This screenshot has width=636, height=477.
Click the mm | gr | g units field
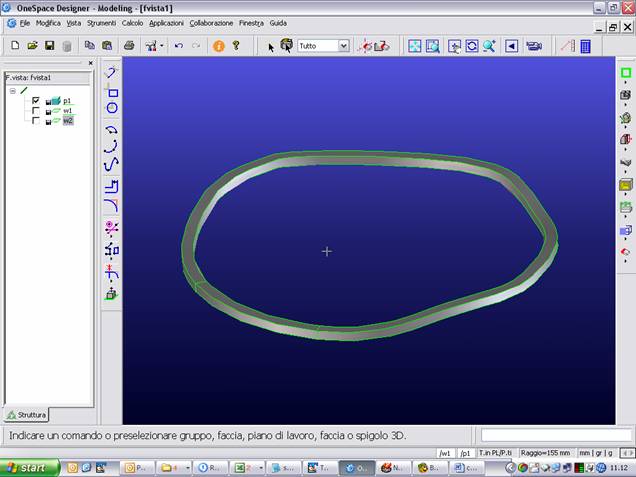coord(596,453)
